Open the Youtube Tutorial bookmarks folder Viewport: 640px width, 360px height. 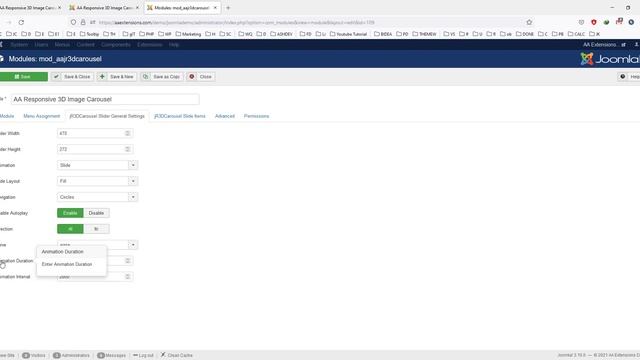click(348, 34)
